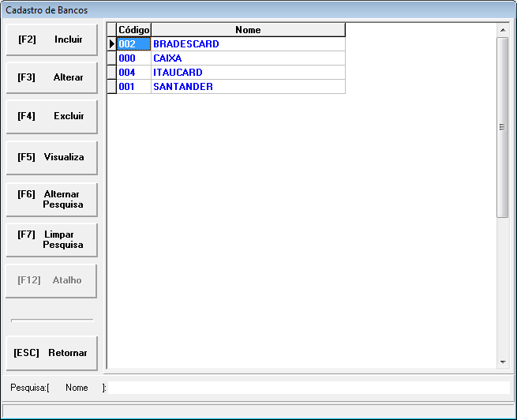Screen dimensions: 517x420
Task: Click [F7] Limpar Pesquisa button
Action: [51, 240]
